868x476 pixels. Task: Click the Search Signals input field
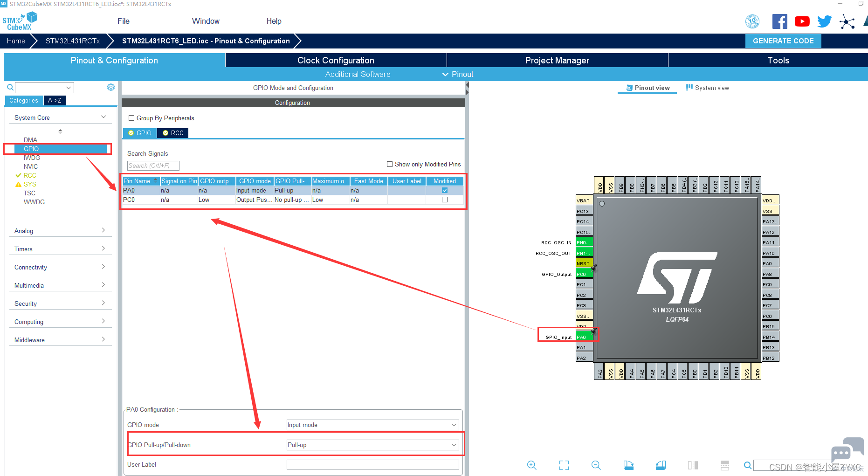tap(153, 166)
